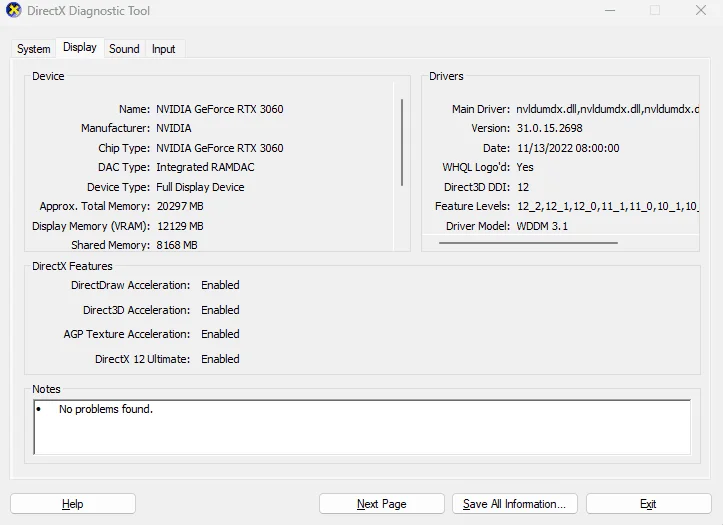Click DirectX 12 Ultimate 'Enabled' value
Viewport: 723px width, 525px height.
(220, 359)
